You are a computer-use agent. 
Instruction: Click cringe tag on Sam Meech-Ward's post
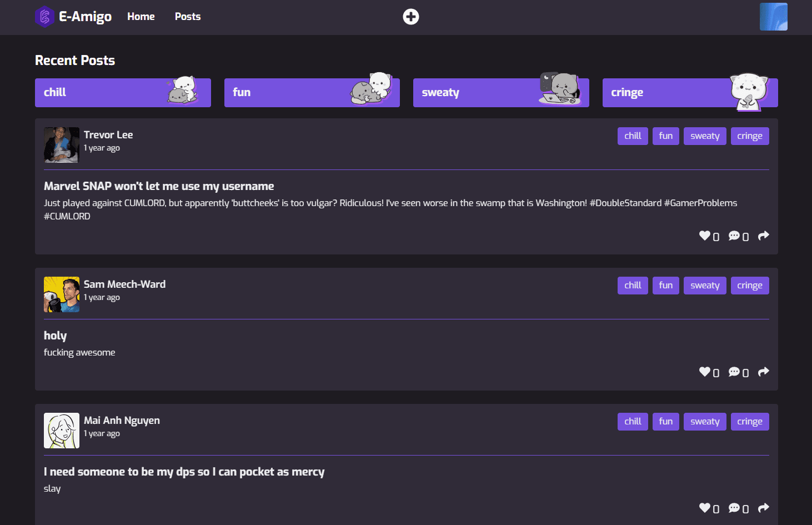(749, 286)
